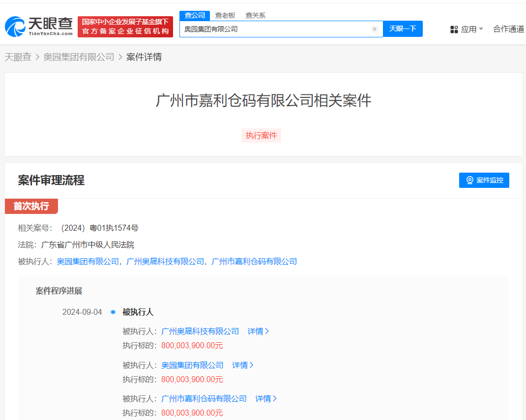Open breadcrumb link 奥园集团有限公司
Image resolution: width=526 pixels, height=420 pixels.
79,57
